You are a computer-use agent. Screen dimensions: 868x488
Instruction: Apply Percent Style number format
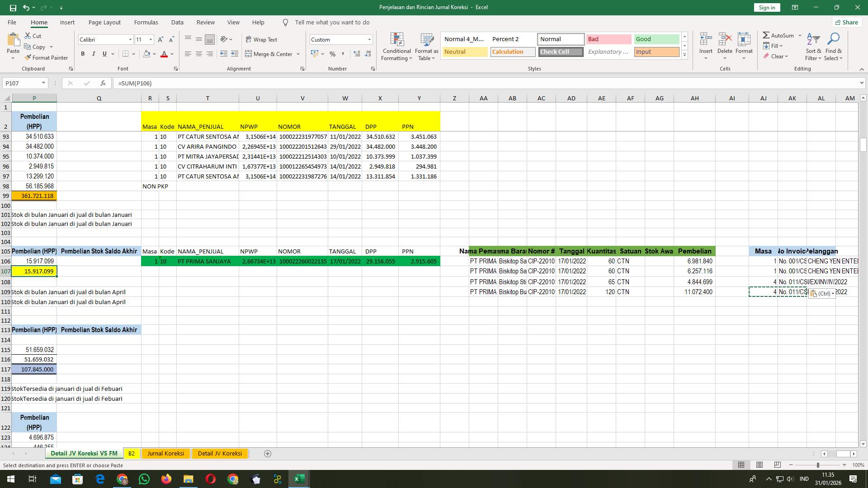pyautogui.click(x=332, y=54)
